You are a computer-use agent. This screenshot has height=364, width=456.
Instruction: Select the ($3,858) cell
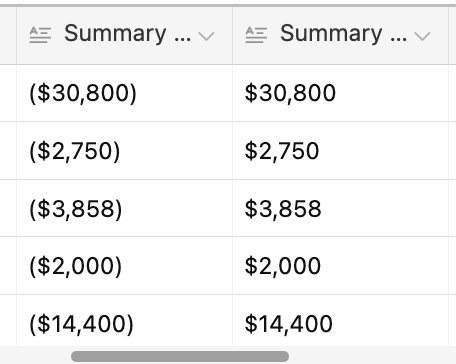point(124,208)
